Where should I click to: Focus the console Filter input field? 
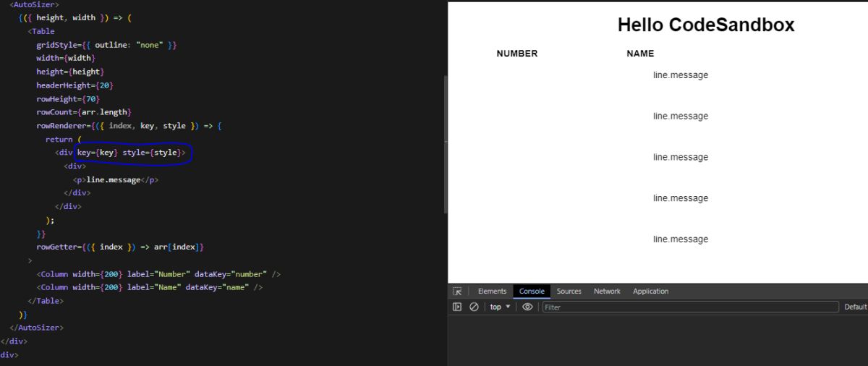[x=690, y=307]
